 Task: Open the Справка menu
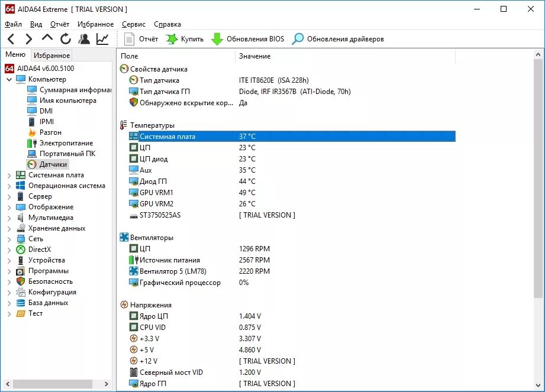click(167, 24)
